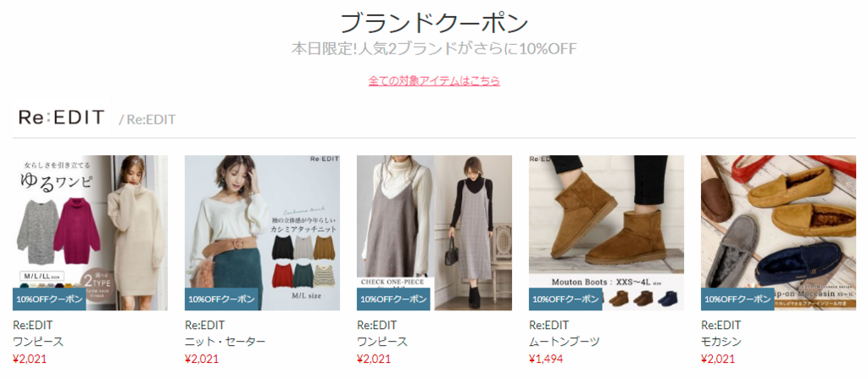The image size is (868, 379).
Task: Click the Re:EDIT brand label under sweater
Action: pos(204,326)
